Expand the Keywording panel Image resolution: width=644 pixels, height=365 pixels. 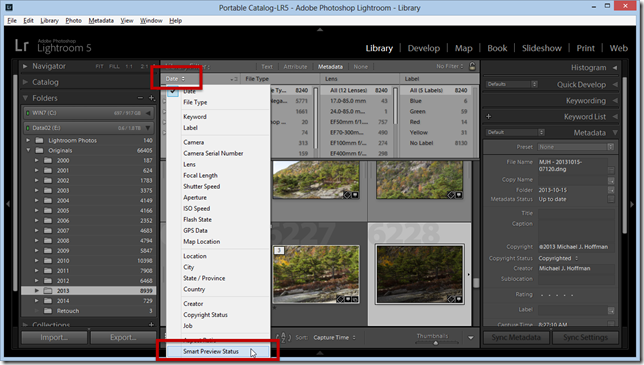click(x=615, y=101)
